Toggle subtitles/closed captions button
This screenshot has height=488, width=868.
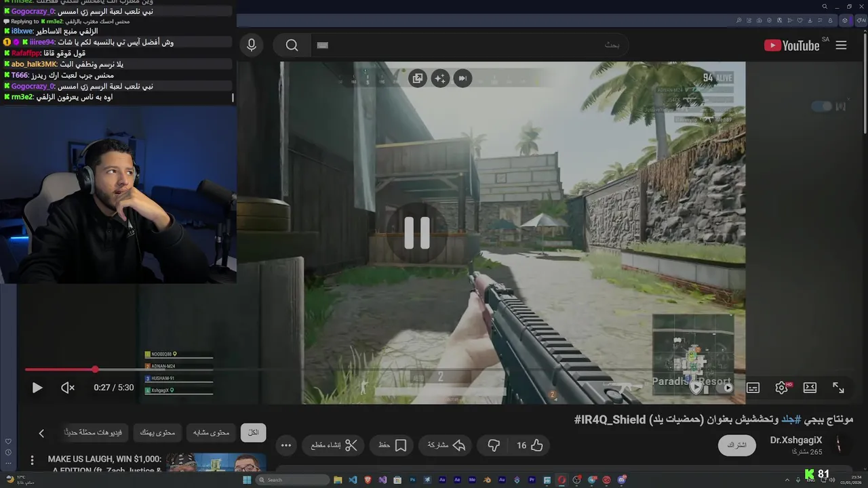[x=753, y=388]
